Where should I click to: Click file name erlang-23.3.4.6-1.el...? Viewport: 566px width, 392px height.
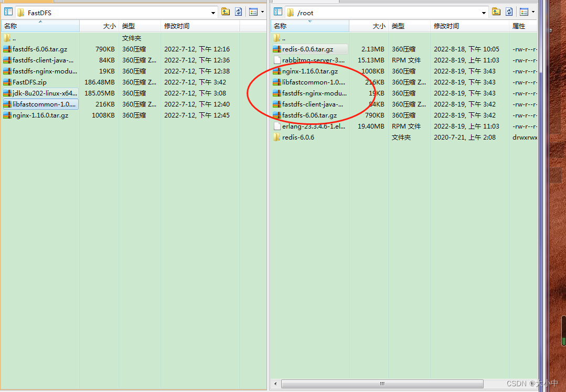pyautogui.click(x=314, y=126)
